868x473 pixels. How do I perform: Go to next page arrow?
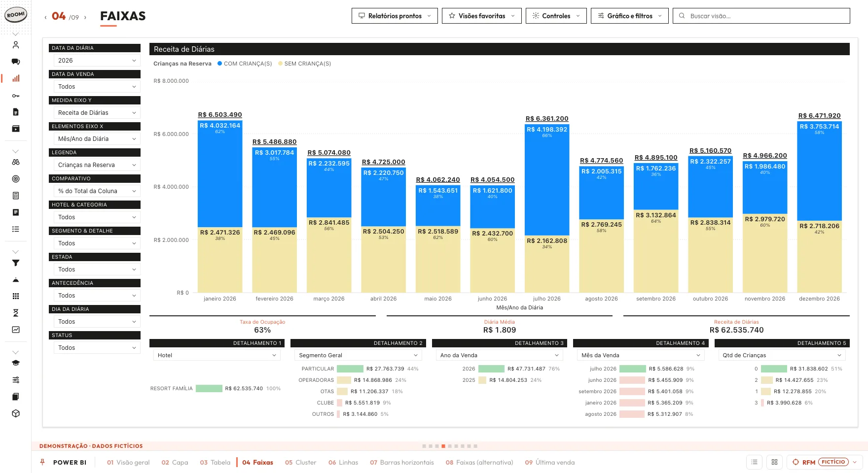pyautogui.click(x=85, y=17)
